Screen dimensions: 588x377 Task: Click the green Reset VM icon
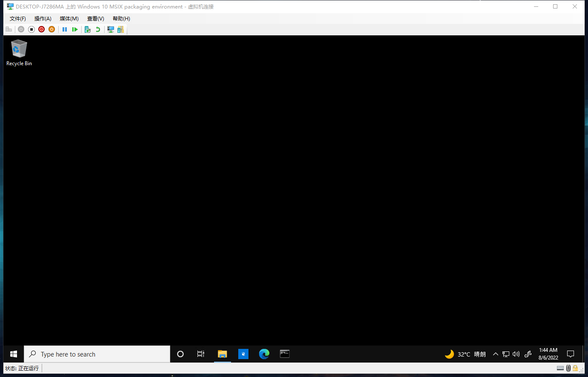point(75,29)
